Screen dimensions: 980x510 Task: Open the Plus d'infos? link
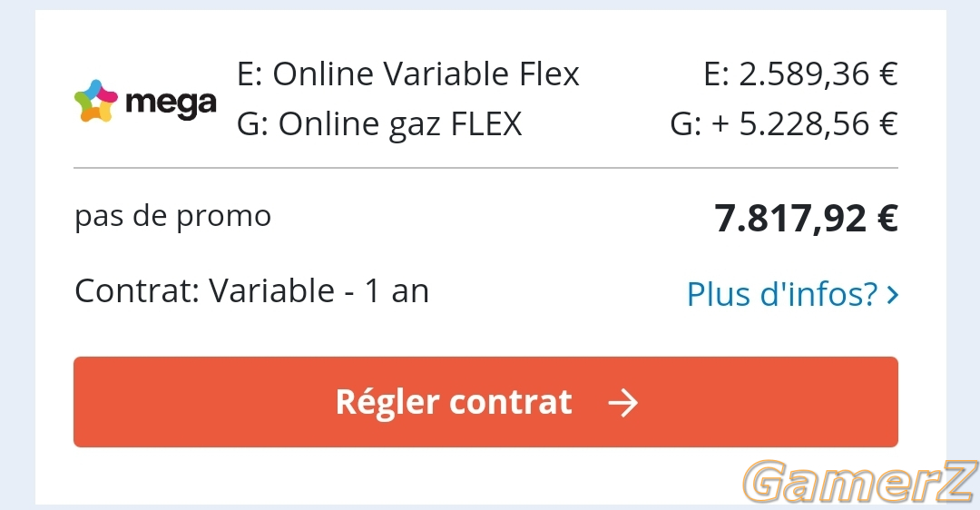point(792,294)
